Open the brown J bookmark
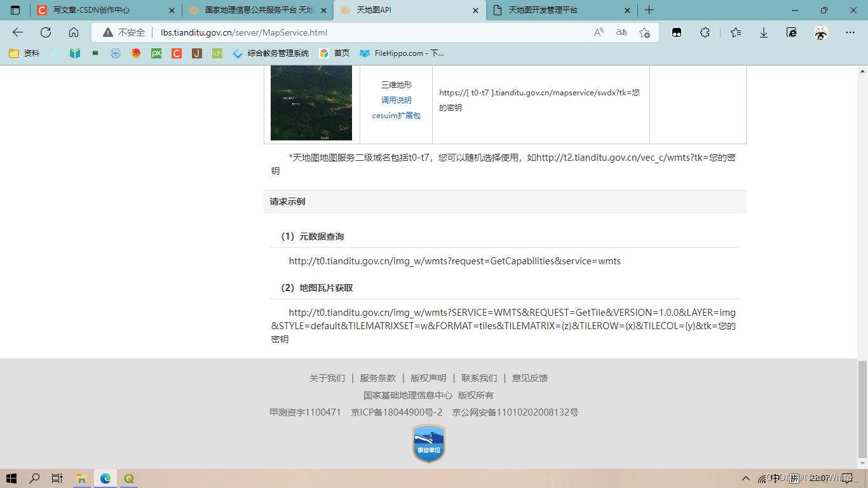The image size is (868, 488). [197, 53]
